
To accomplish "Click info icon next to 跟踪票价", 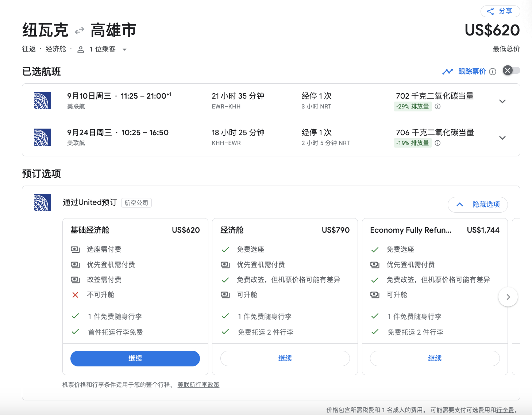I will coord(493,72).
